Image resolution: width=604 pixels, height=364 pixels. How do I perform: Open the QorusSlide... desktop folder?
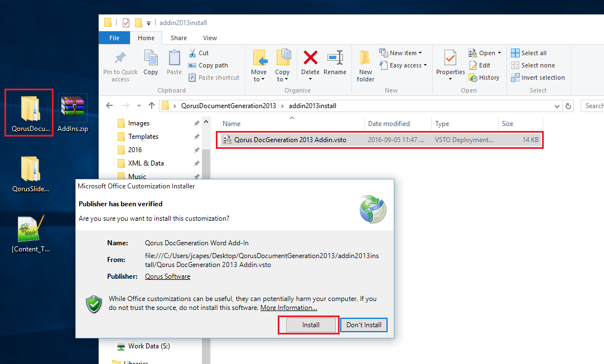[x=31, y=173]
